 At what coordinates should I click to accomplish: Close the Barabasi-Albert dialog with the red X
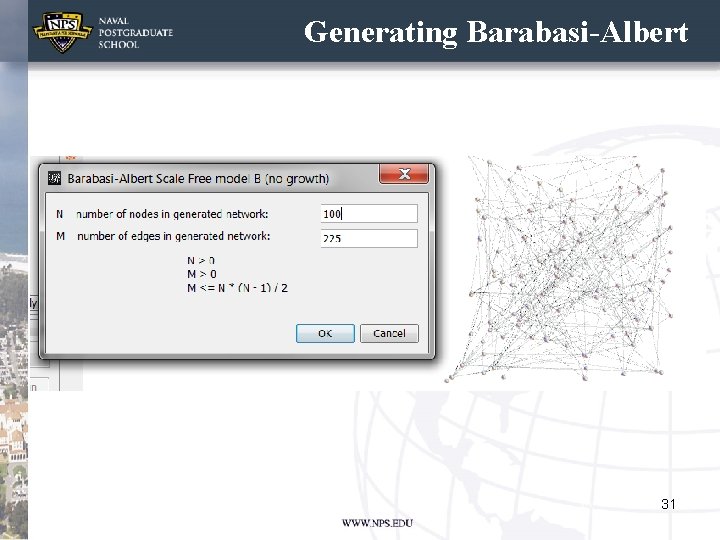coord(404,174)
